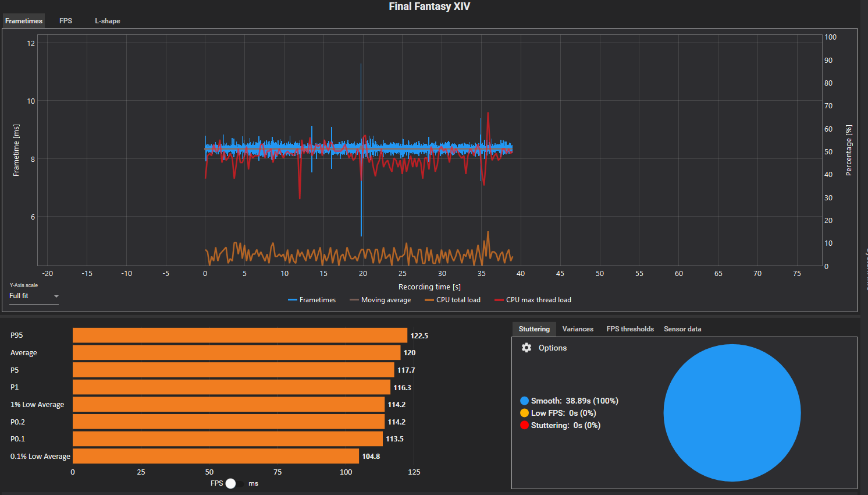
Task: Click the blue Smooth legend dot
Action: (524, 401)
